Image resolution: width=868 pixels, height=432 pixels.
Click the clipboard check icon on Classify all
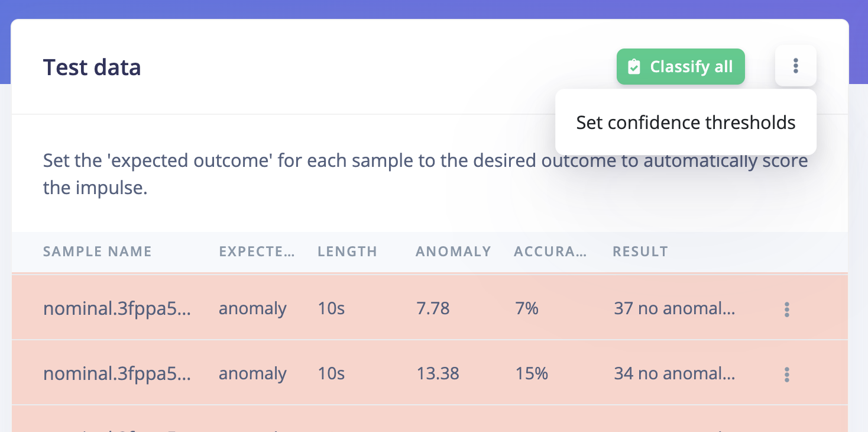(634, 67)
